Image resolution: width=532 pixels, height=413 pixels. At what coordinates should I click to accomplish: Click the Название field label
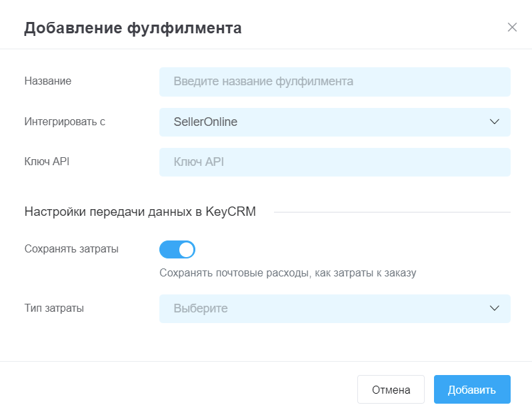[x=48, y=81]
